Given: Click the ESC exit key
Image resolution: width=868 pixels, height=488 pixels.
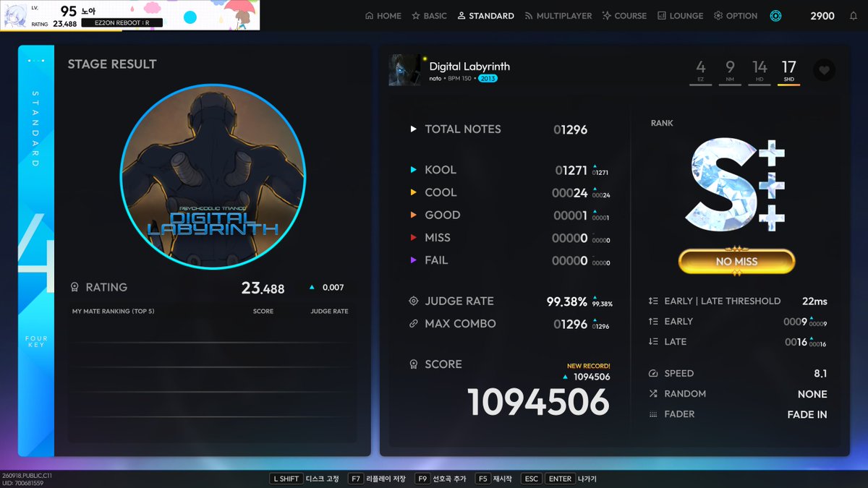Looking at the screenshot, I should point(531,479).
